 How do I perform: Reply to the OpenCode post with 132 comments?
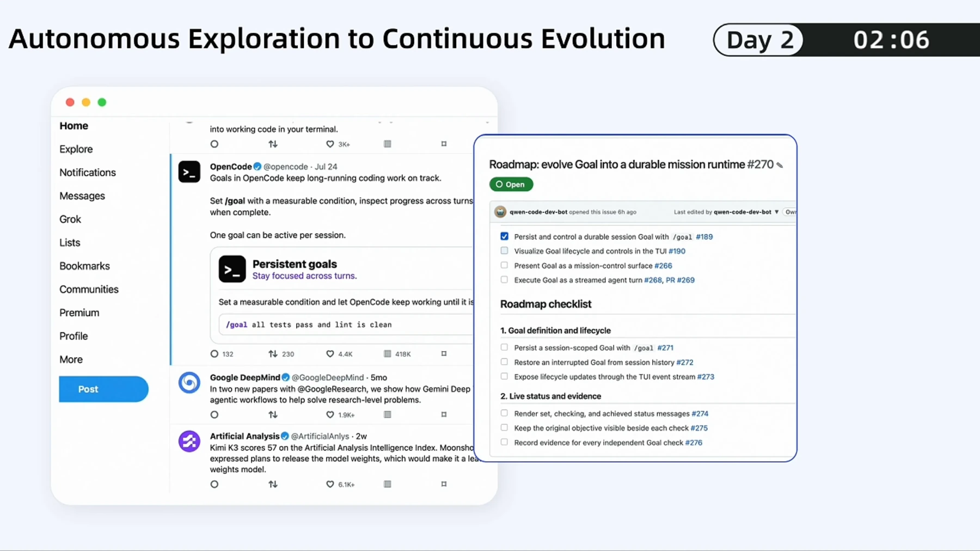click(x=215, y=354)
